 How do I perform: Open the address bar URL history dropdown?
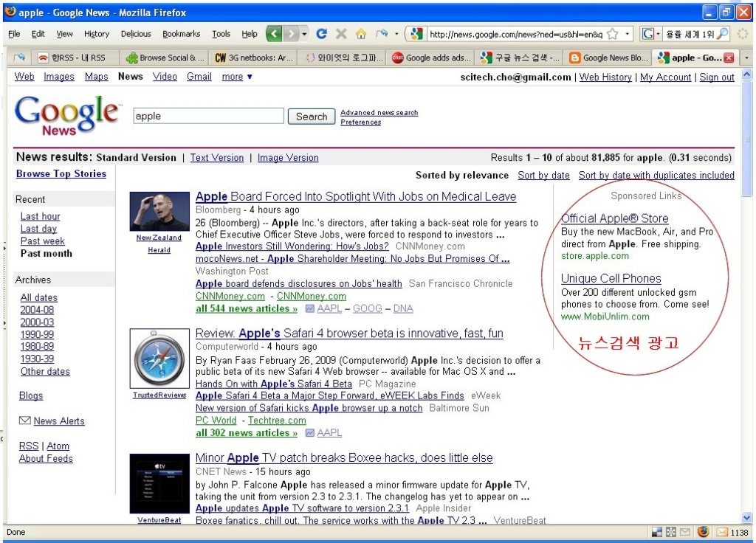click(x=627, y=34)
